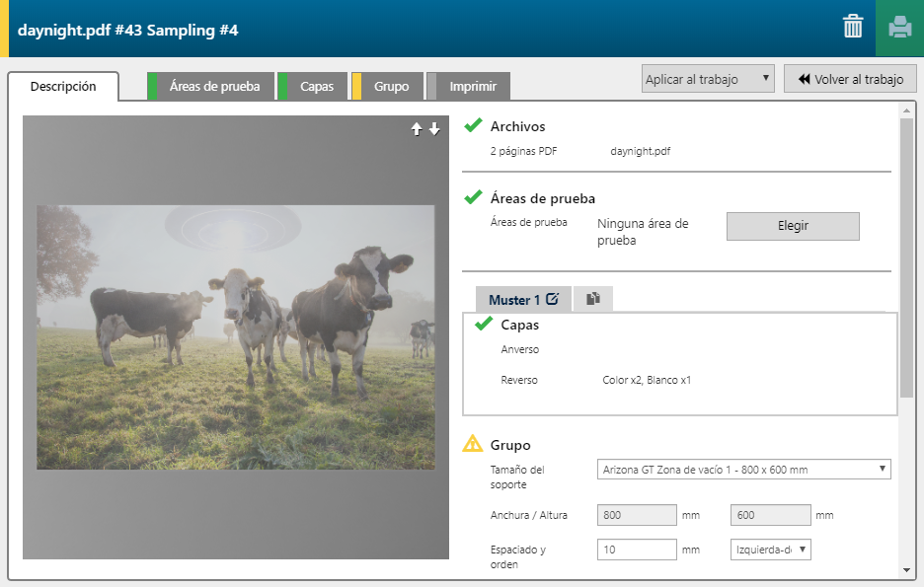
Task: Click green checkmark beside Capas section
Action: tap(484, 324)
